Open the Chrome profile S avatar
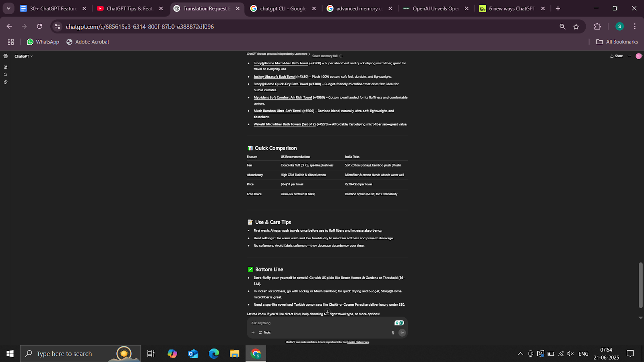 click(x=619, y=27)
